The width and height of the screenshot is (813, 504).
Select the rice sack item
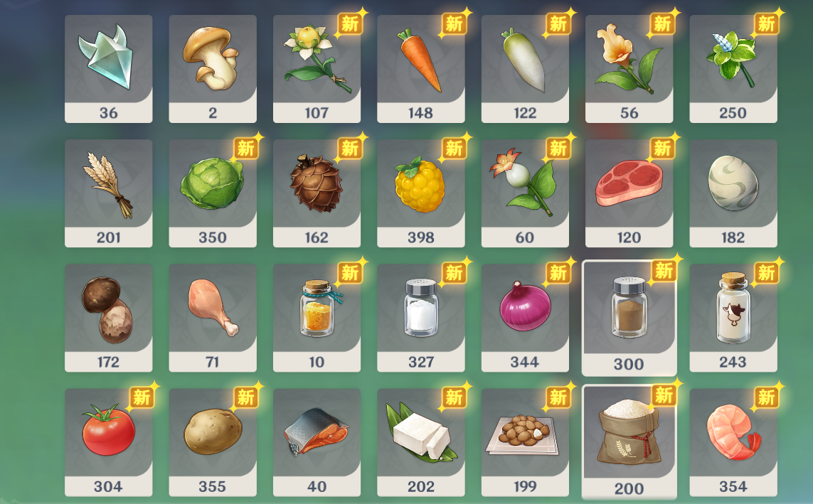click(x=629, y=442)
